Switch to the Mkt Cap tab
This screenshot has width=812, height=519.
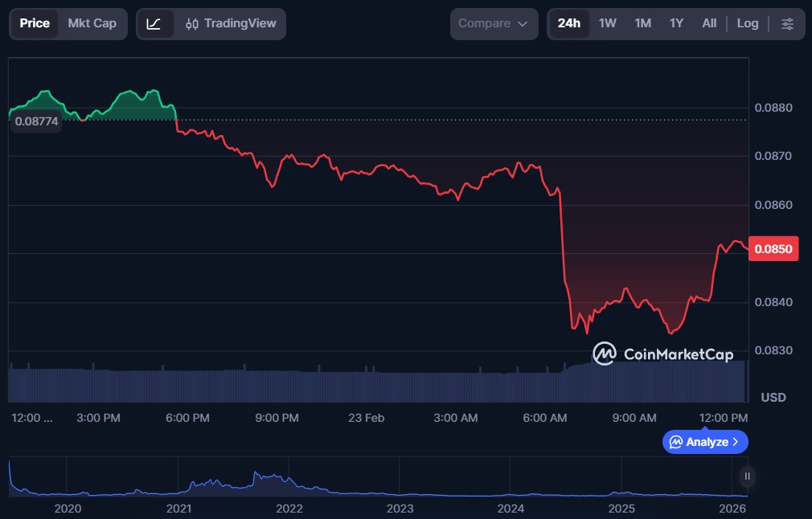coord(92,23)
